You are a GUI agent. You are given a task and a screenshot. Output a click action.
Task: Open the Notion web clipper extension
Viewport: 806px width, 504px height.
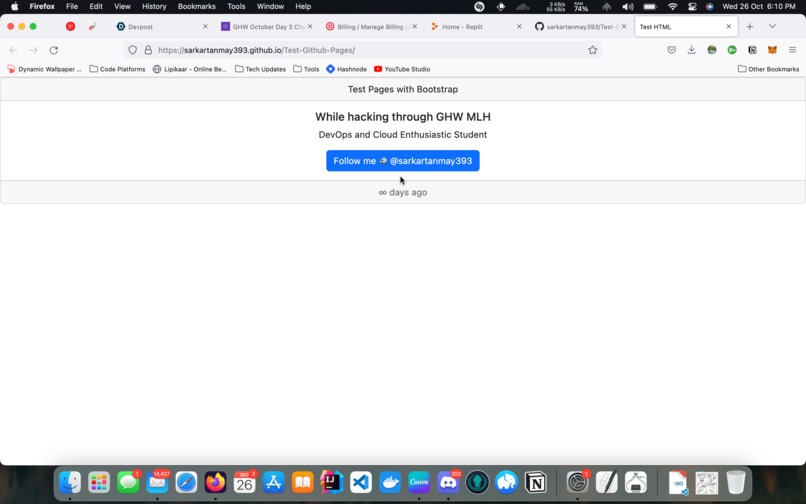(x=752, y=50)
